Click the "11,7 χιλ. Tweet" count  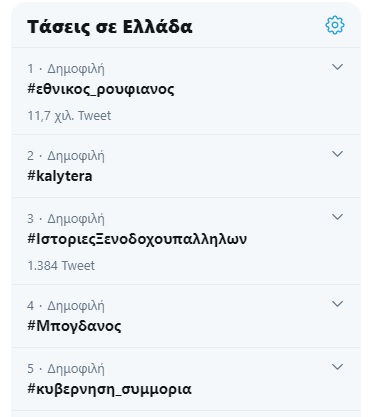pyautogui.click(x=69, y=116)
